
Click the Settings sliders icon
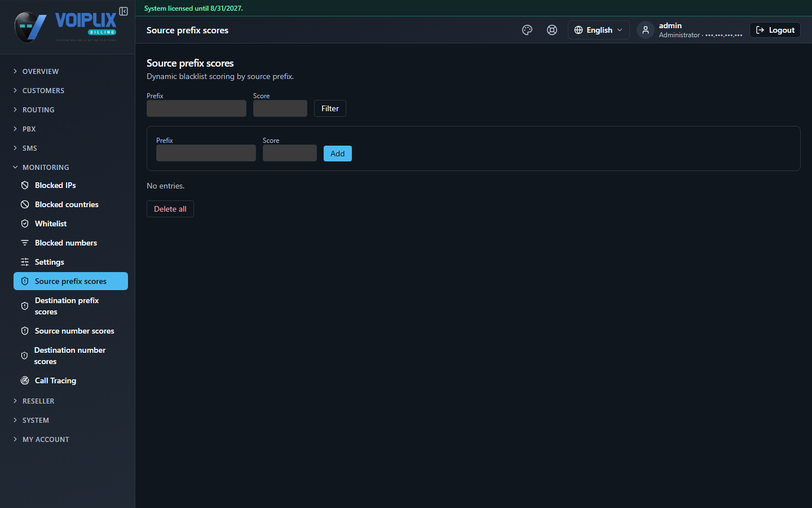25,262
